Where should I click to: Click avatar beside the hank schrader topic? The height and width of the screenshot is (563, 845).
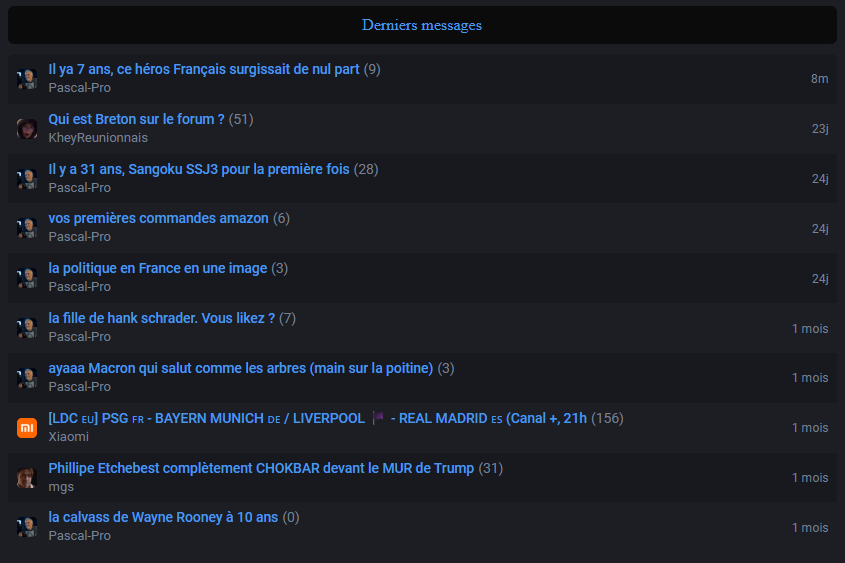27,328
